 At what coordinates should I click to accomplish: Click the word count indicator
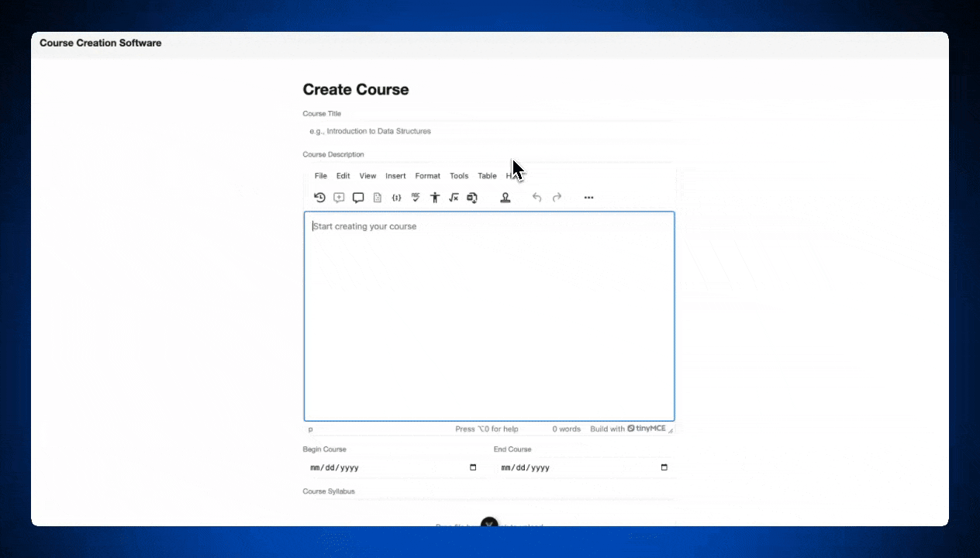(x=566, y=429)
